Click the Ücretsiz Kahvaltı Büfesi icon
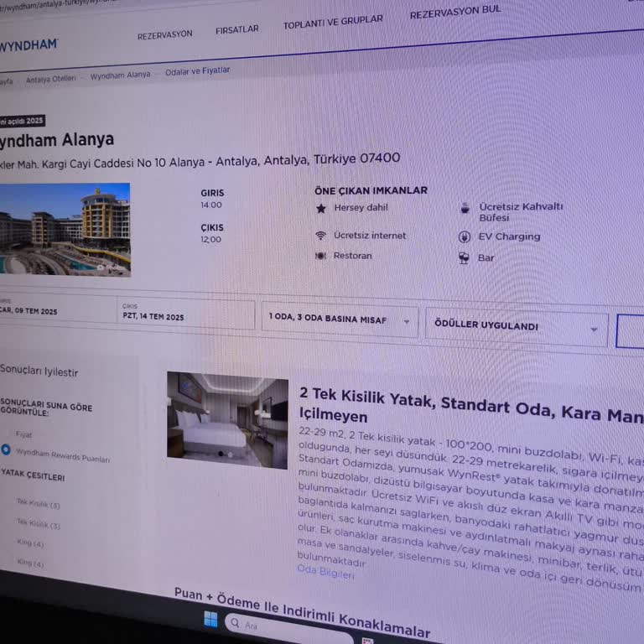This screenshot has height=644, width=644. point(465,208)
